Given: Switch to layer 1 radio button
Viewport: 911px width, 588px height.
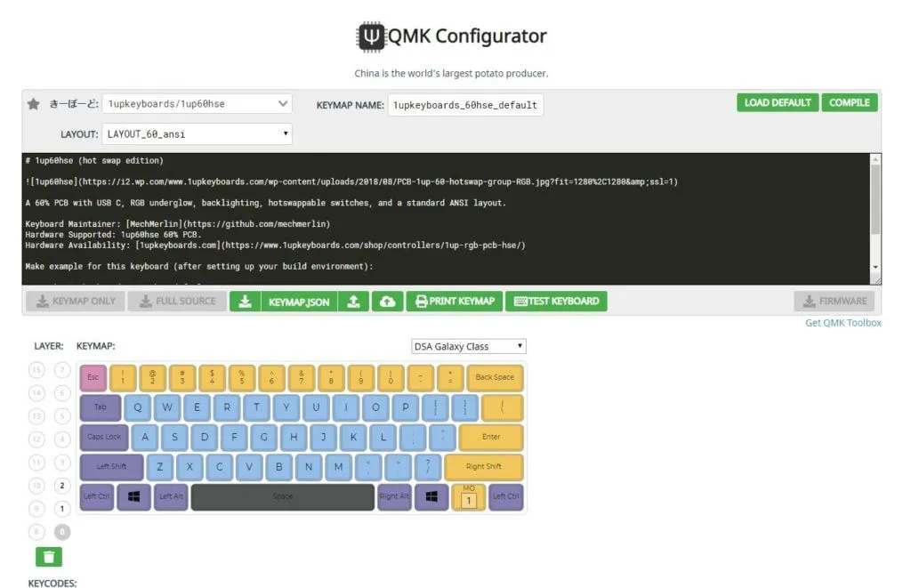Looking at the screenshot, I should pyautogui.click(x=61, y=509).
